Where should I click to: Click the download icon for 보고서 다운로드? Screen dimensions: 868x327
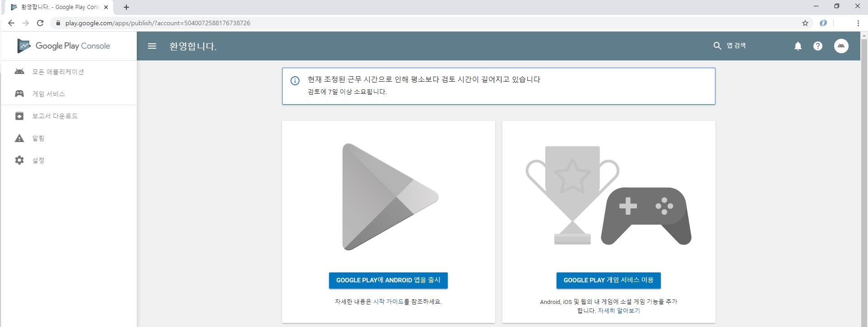pyautogui.click(x=19, y=116)
